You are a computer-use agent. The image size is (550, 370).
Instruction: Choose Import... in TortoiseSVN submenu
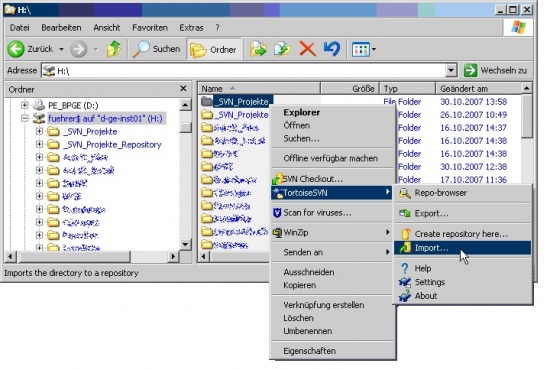463,248
